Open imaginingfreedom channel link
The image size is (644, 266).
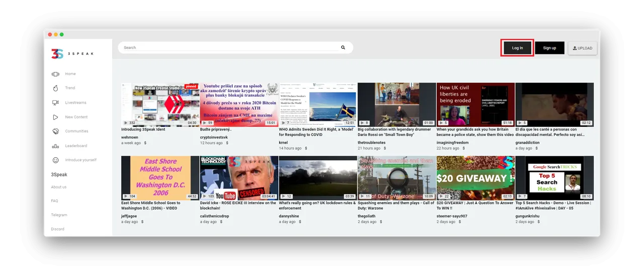452,143
